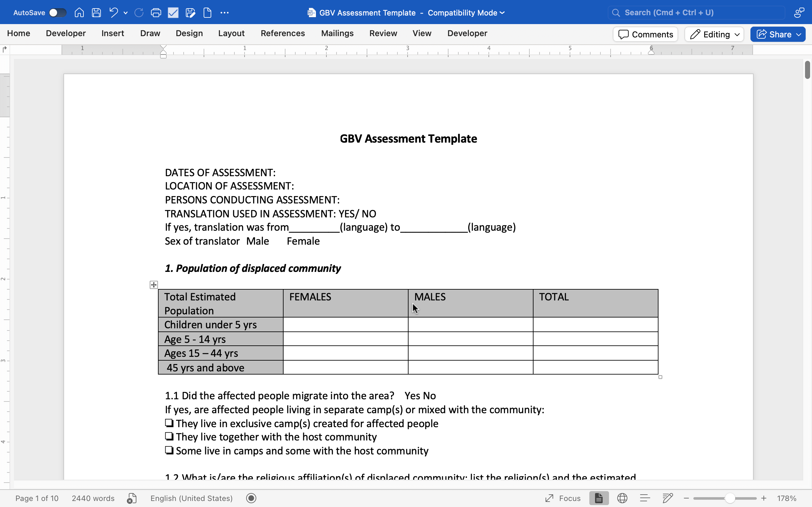Expand the Undo history dropdown arrow

tap(126, 13)
